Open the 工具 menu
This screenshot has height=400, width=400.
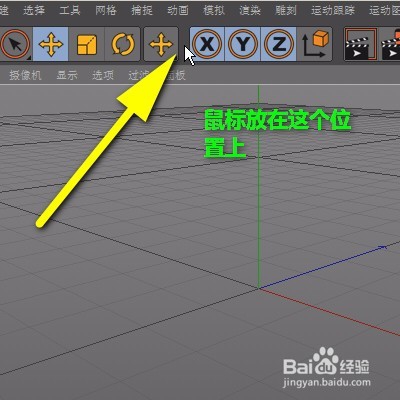(70, 10)
